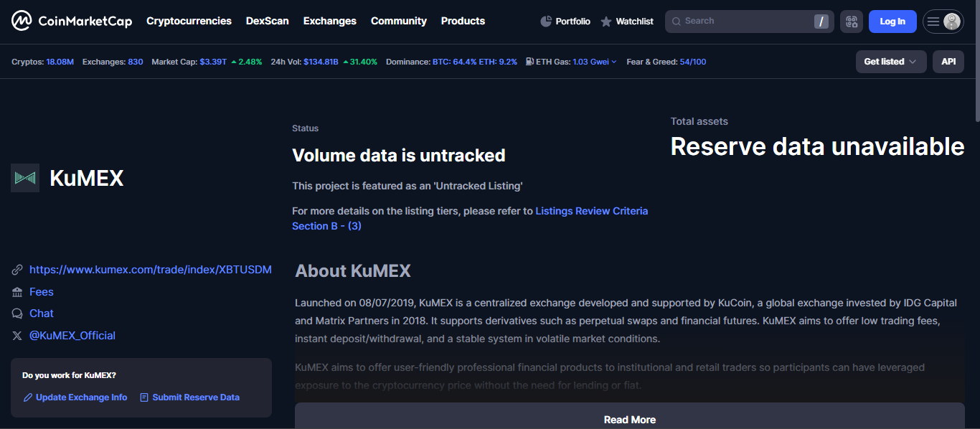The height and width of the screenshot is (429, 980).
Task: Click the Portfolio pie chart icon
Action: (x=546, y=22)
